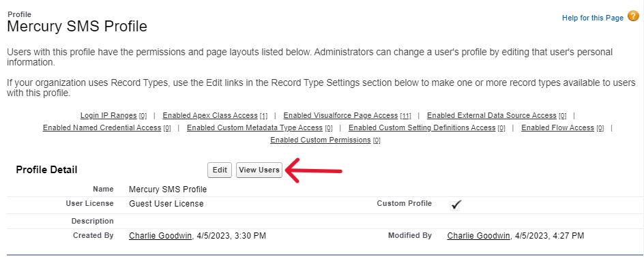644x257 pixels.
Task: Open Enabled External Data Source Access link
Action: coord(492,115)
